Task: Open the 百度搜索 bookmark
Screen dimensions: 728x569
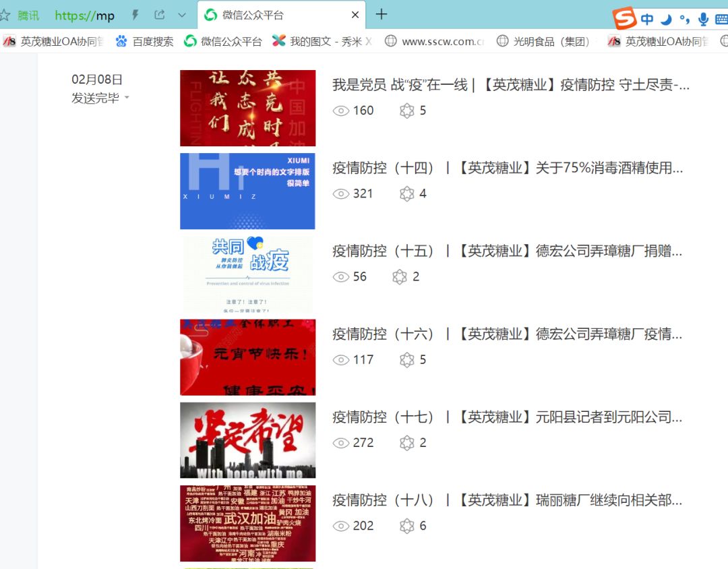Action: click(144, 41)
